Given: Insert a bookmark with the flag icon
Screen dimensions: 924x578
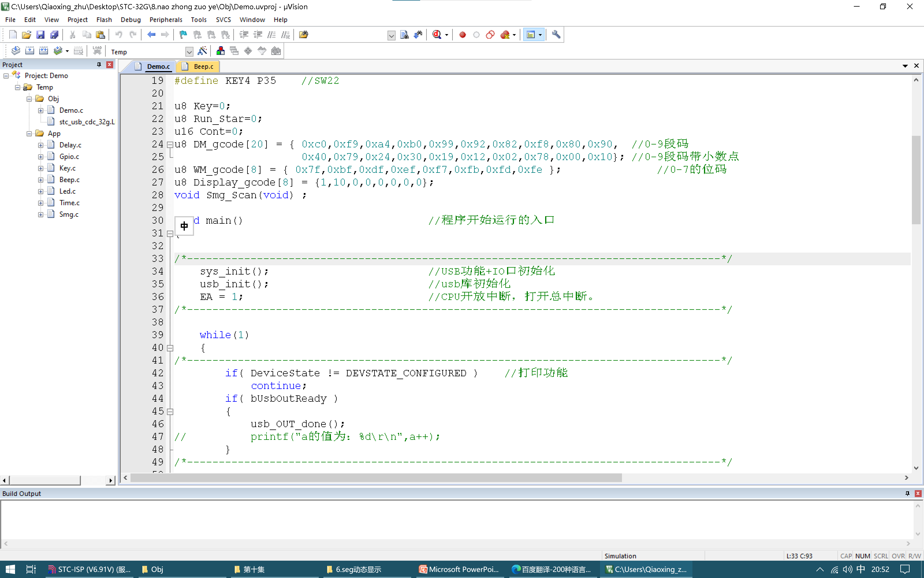Looking at the screenshot, I should [x=183, y=35].
